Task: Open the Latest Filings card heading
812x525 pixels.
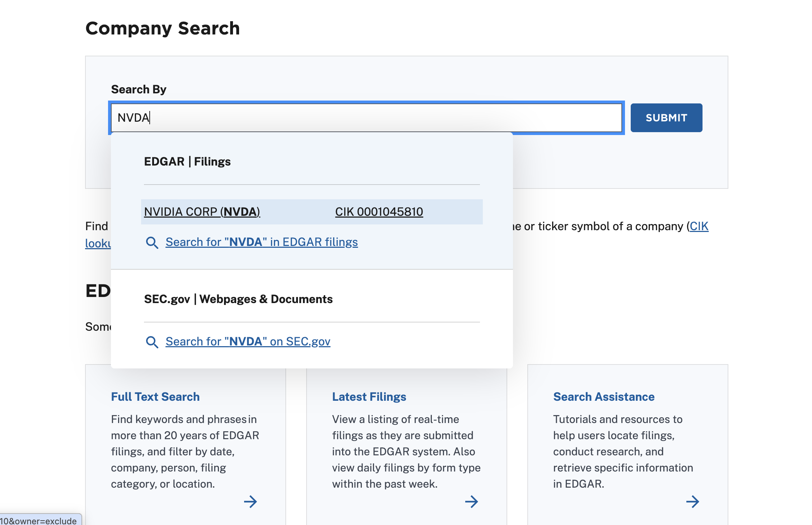Action: 369,397
